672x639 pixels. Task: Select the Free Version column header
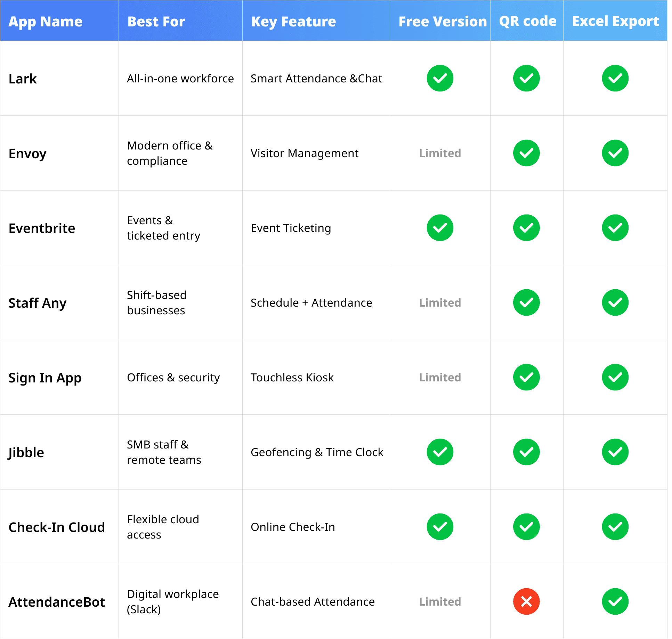click(x=442, y=21)
